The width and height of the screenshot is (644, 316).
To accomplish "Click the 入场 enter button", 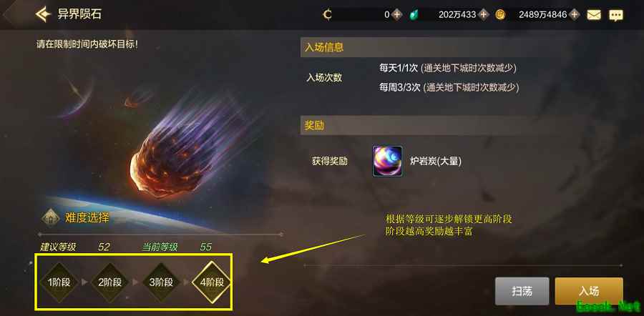I will click(589, 291).
